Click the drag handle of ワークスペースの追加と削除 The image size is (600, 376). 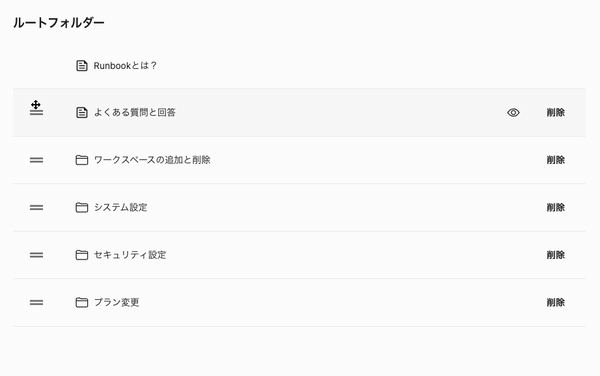(36, 160)
